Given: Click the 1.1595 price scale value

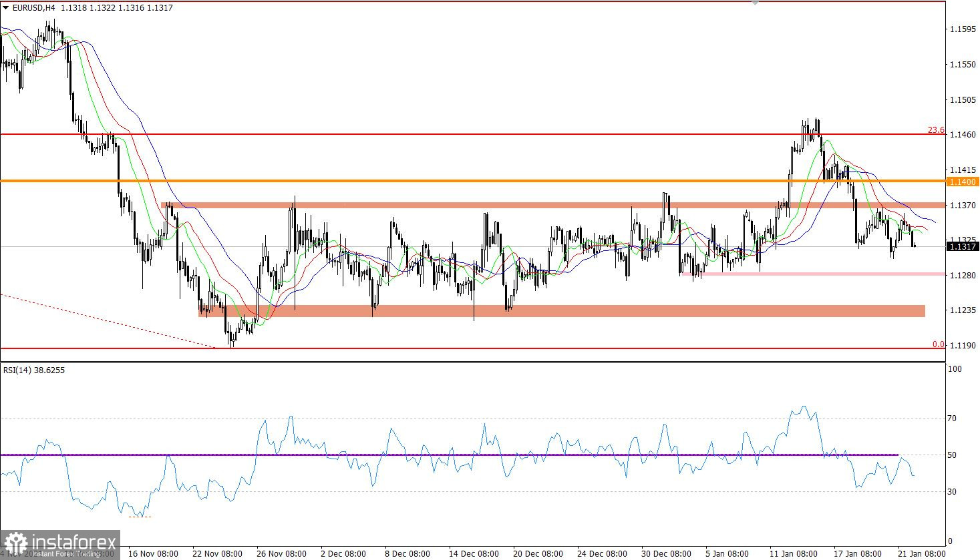Looking at the screenshot, I should pos(962,29).
